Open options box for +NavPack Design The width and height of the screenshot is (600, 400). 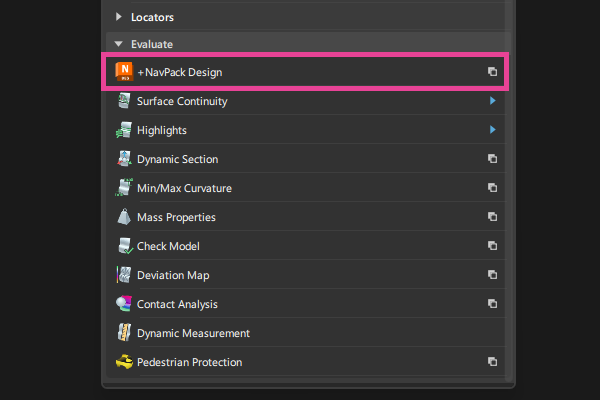492,72
